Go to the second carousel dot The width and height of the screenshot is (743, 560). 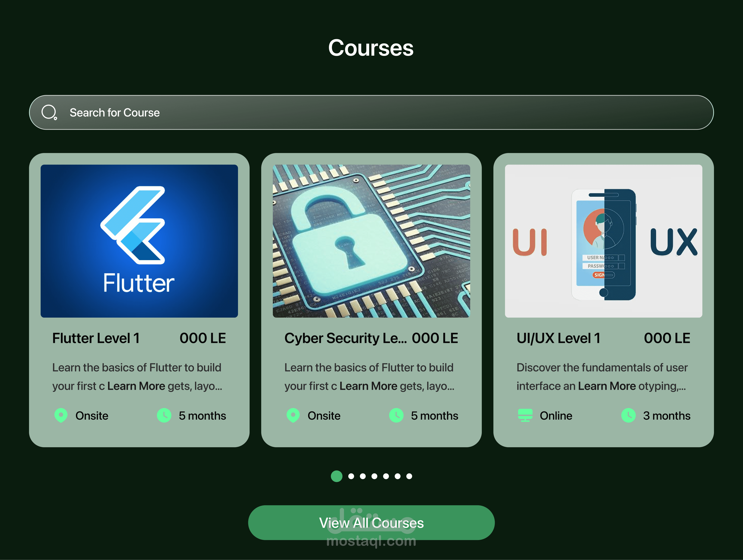(351, 476)
